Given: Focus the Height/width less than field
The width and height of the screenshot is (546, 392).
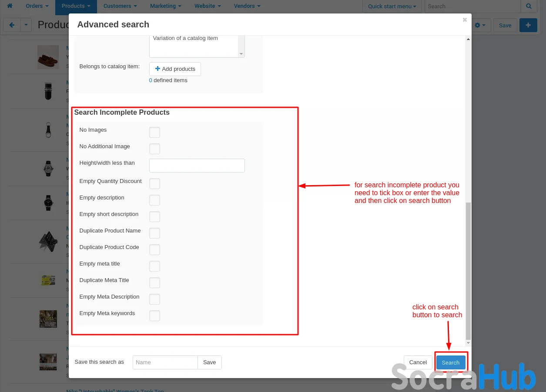Looking at the screenshot, I should (x=197, y=166).
